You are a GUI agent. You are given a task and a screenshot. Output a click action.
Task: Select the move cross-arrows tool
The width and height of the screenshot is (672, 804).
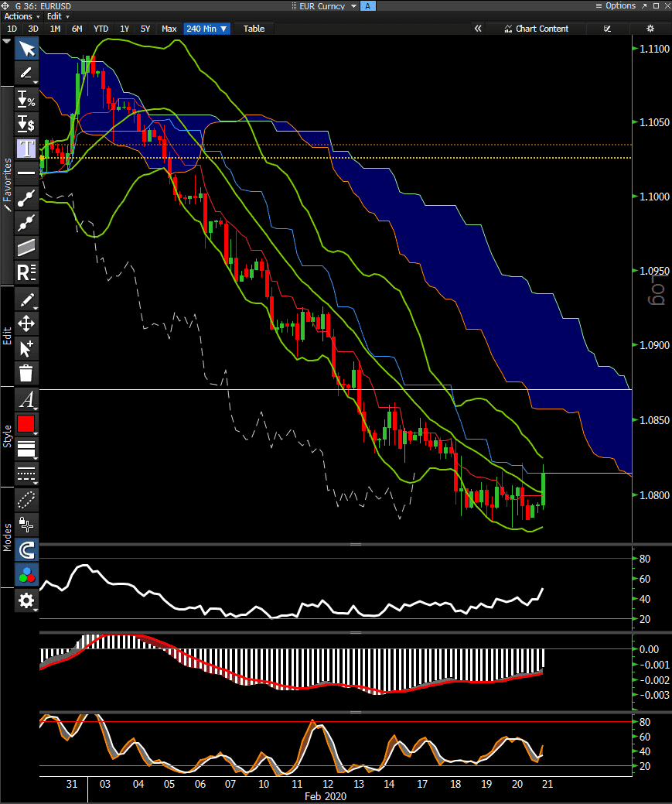pos(26,323)
